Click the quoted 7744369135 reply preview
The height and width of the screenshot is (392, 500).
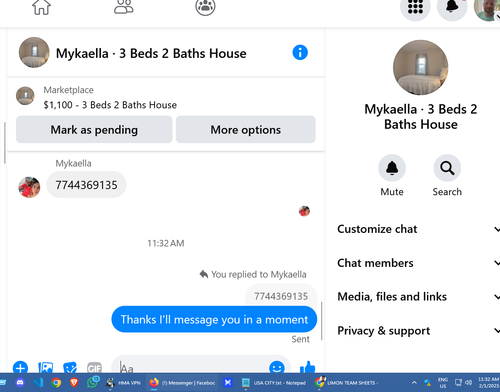point(281,296)
